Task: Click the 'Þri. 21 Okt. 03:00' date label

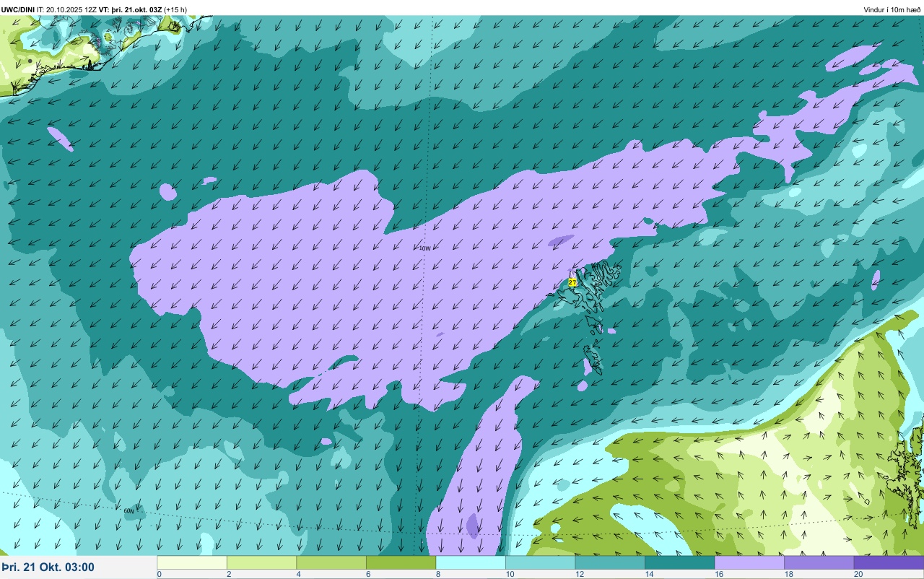Action: coord(48,567)
